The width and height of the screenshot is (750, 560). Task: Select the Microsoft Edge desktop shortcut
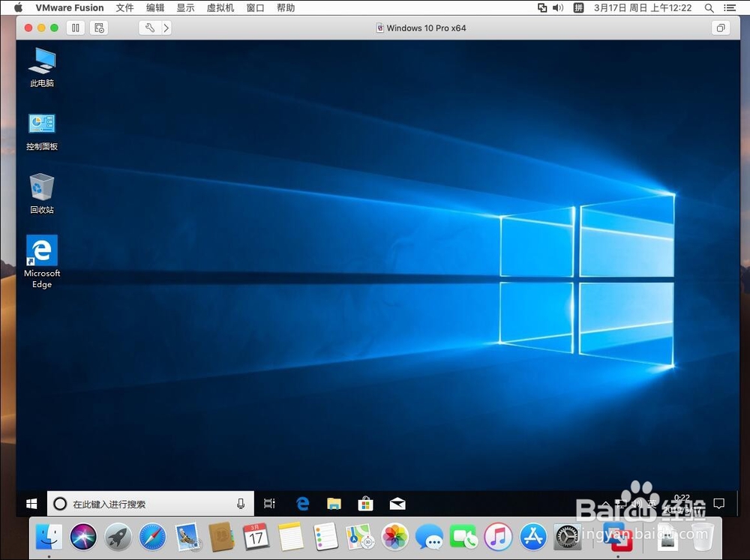(x=42, y=262)
